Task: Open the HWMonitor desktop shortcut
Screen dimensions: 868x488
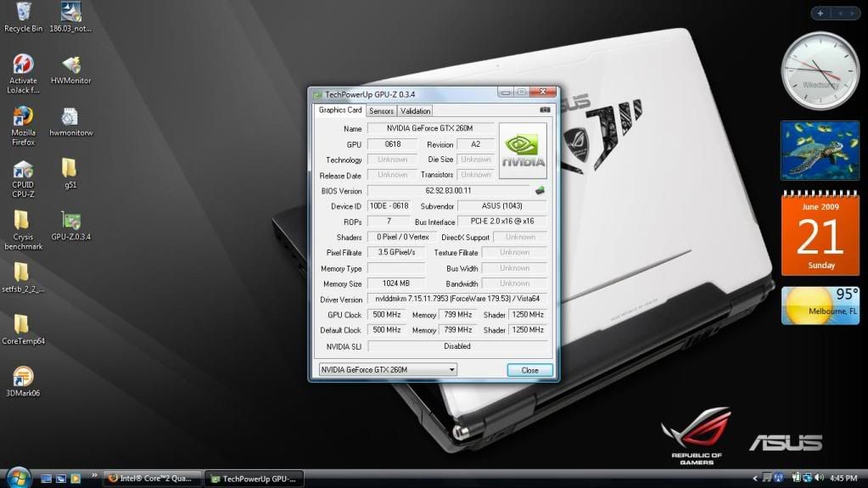Action: point(71,66)
